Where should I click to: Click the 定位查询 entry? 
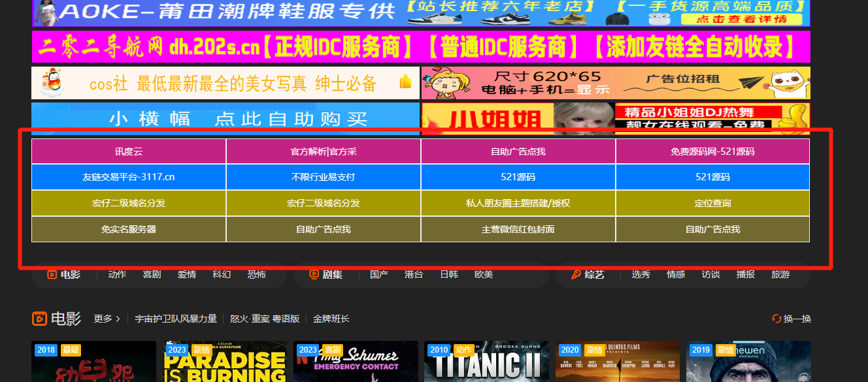pyautogui.click(x=712, y=203)
